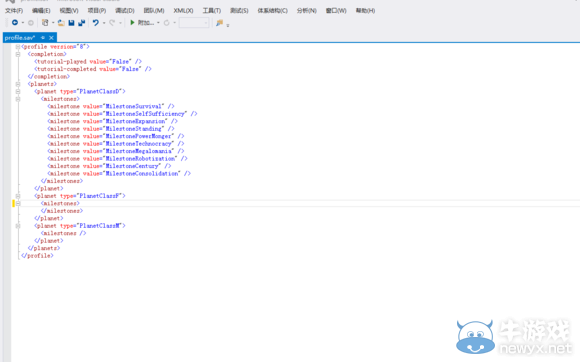Click the MilestonePowerMonger line
This screenshot has height=362, width=580.
(x=115, y=136)
